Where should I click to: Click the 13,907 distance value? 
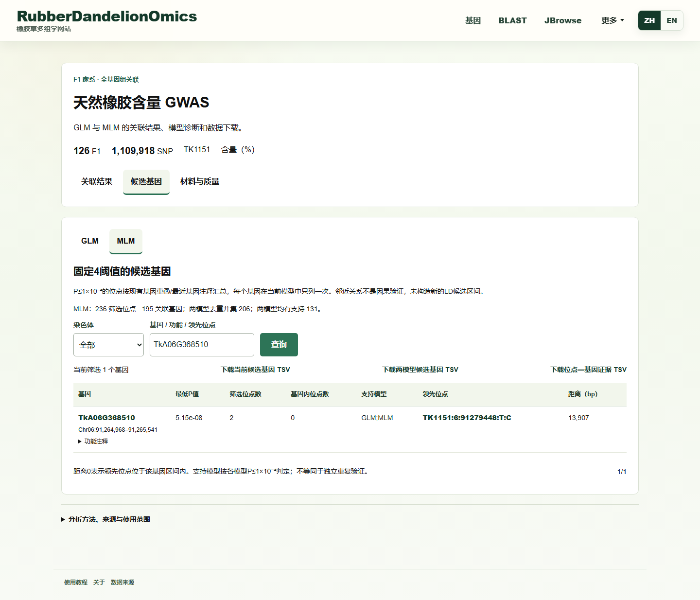pos(578,418)
